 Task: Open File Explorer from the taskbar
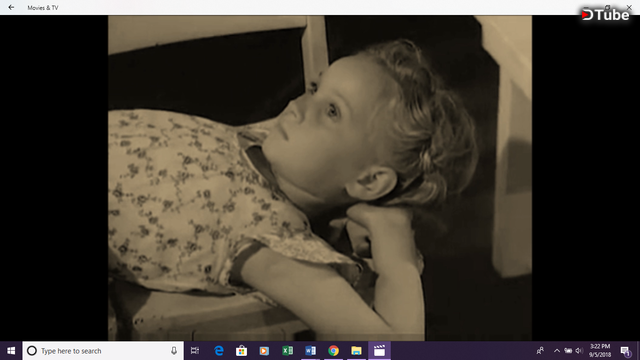click(x=356, y=351)
